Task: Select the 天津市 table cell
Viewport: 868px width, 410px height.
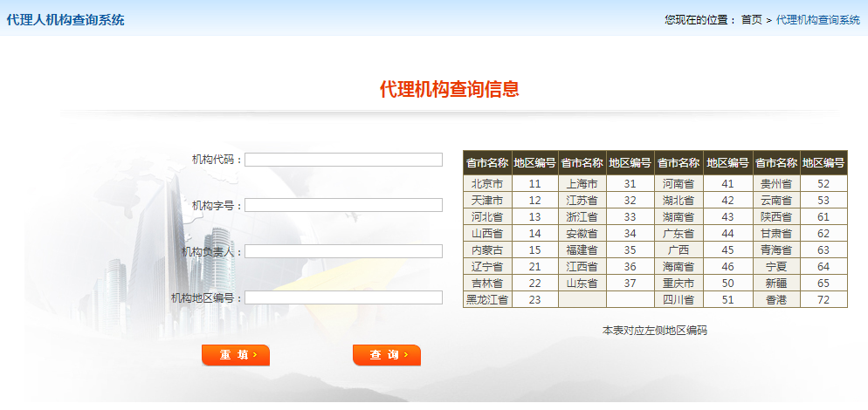Action: click(x=487, y=201)
